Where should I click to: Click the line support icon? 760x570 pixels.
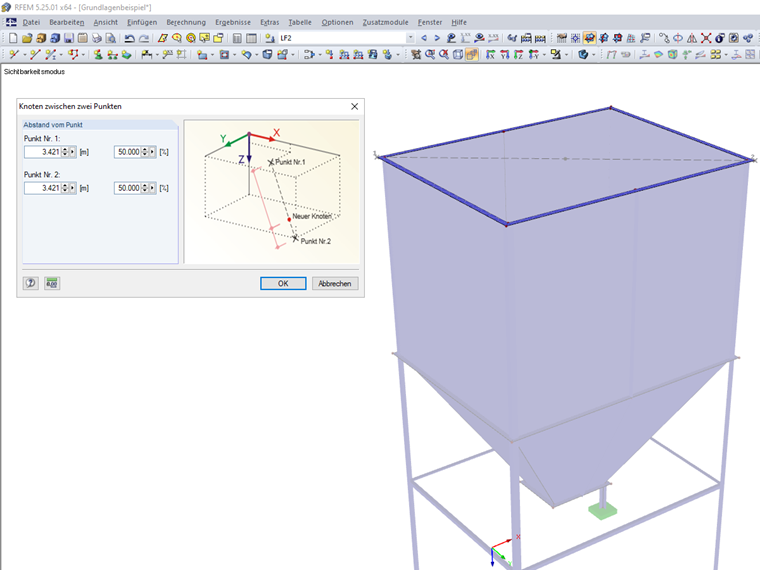(112, 54)
